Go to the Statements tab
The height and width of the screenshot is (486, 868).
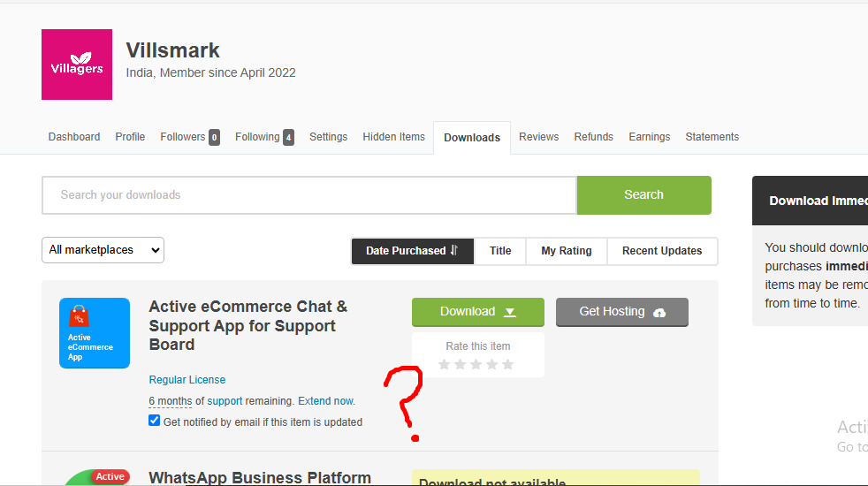[712, 137]
